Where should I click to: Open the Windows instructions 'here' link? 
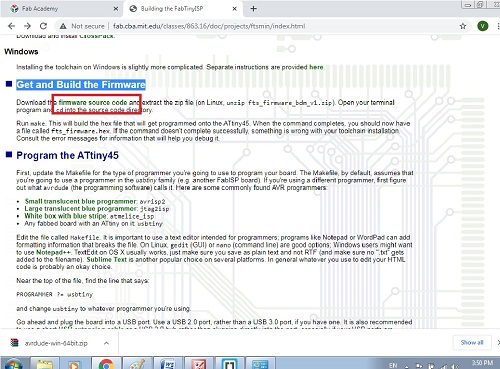(316, 67)
